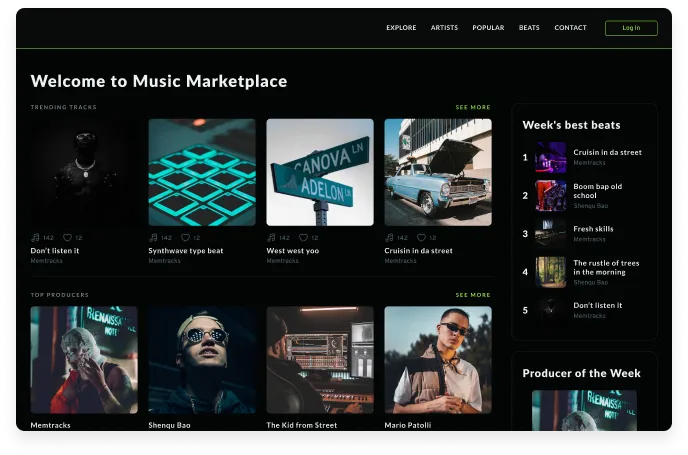This screenshot has width=688, height=455.
Task: Click 'Boom bap old school' title
Action: [x=598, y=191]
